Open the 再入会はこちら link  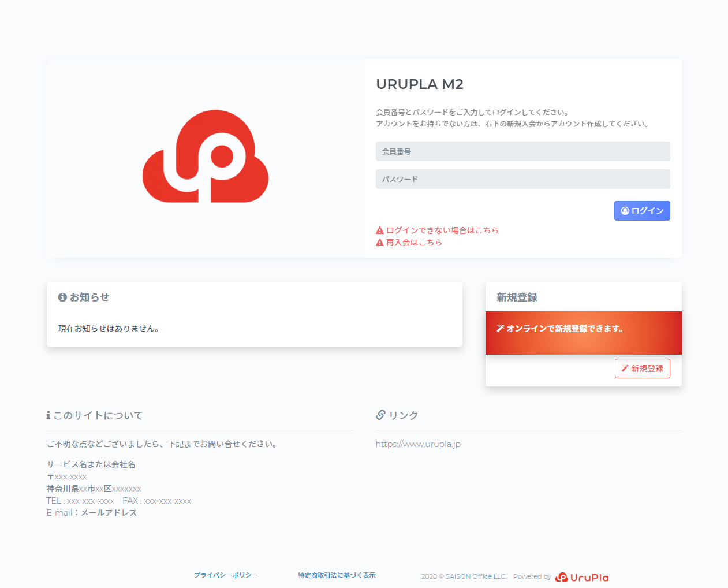point(414,243)
